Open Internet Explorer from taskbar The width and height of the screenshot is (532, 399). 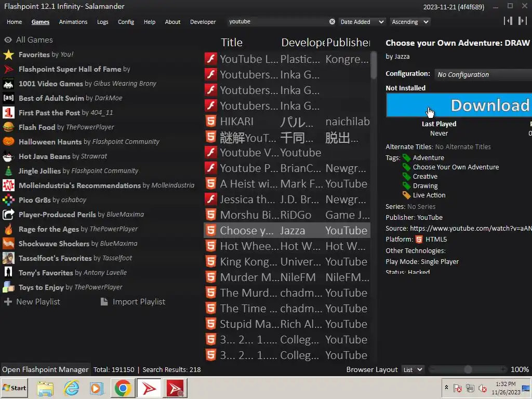pos(72,388)
